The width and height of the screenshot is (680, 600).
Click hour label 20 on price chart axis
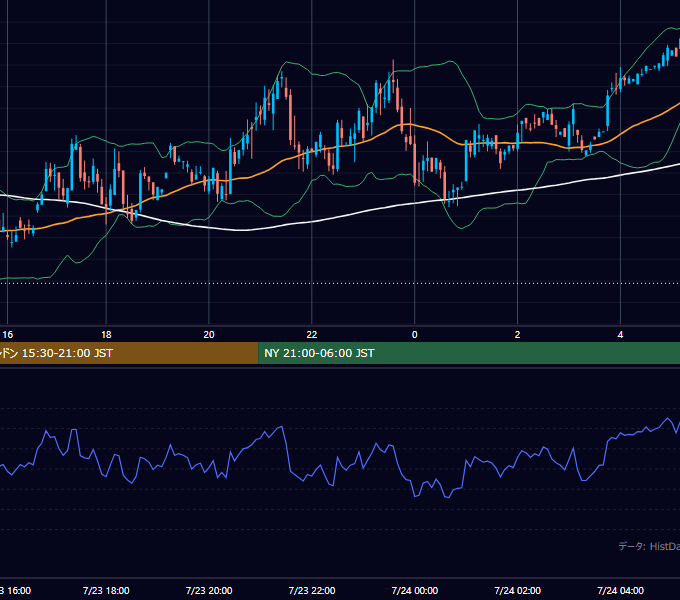point(209,335)
